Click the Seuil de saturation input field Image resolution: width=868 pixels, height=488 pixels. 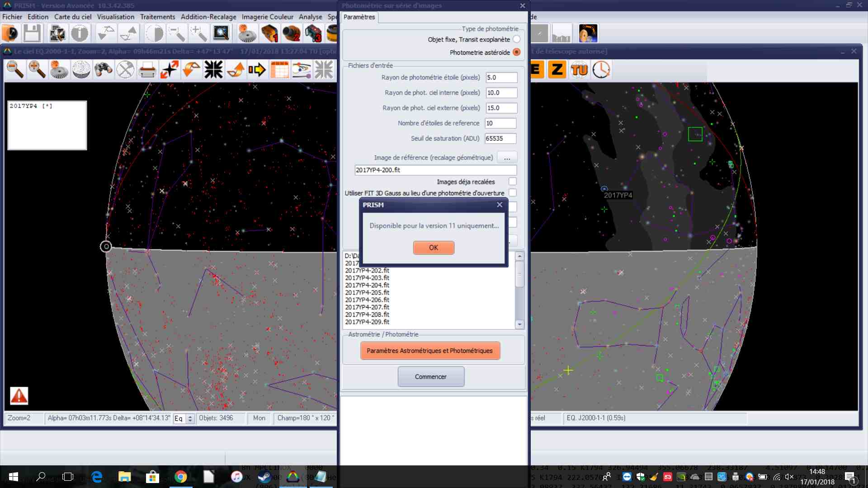(x=500, y=138)
